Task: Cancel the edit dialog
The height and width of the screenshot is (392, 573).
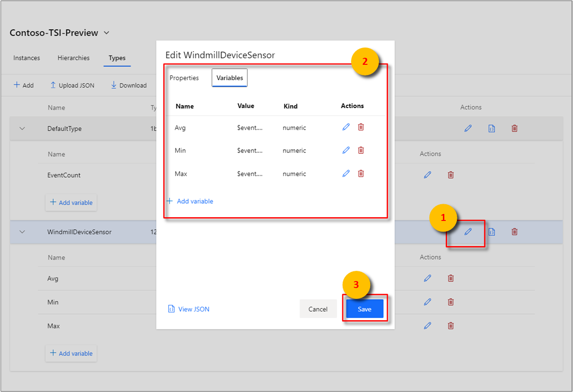Action: [318, 309]
